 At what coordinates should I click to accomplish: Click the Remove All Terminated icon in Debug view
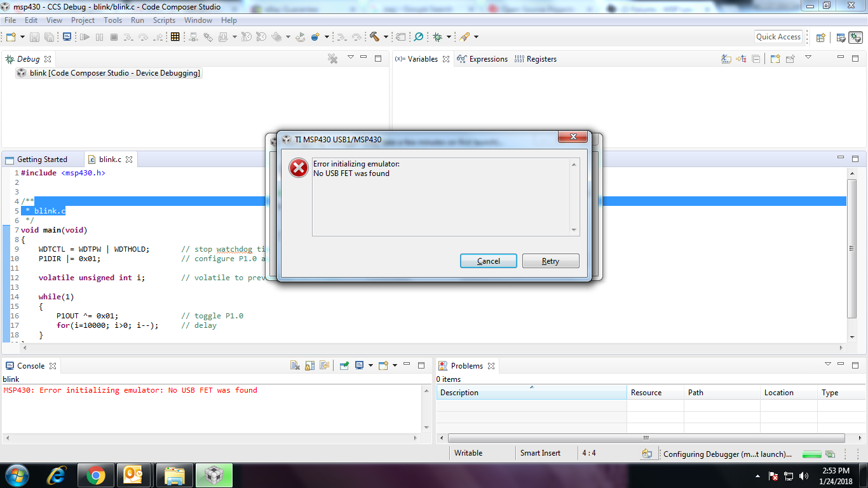click(332, 58)
